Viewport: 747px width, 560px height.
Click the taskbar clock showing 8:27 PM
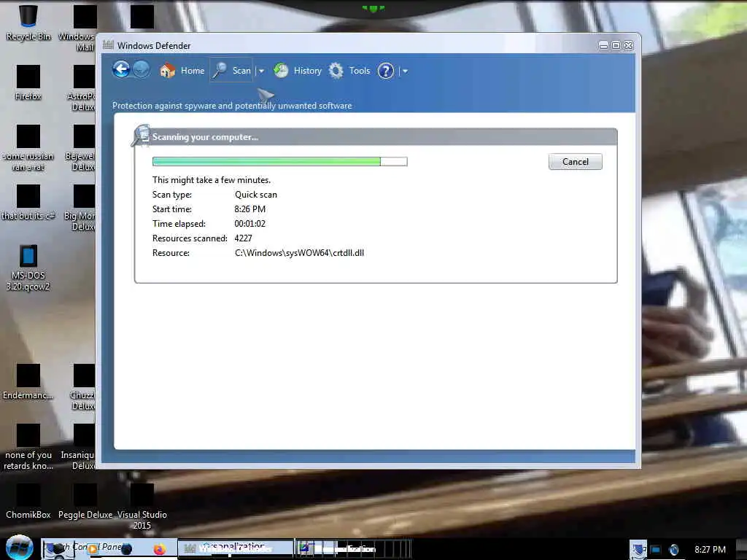point(710,550)
